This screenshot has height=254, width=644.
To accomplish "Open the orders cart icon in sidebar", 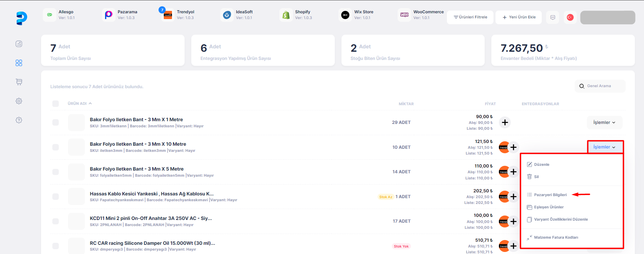I will 19,82.
